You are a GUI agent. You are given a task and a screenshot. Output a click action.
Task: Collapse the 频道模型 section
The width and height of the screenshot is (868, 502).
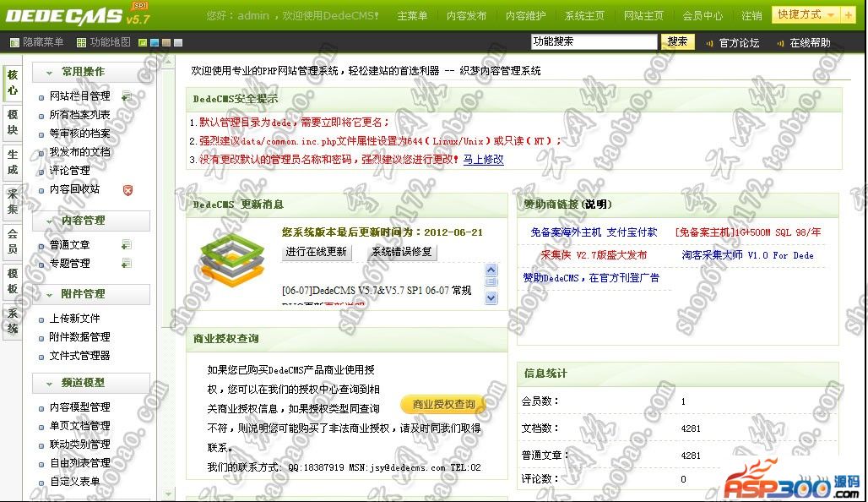pos(91,383)
